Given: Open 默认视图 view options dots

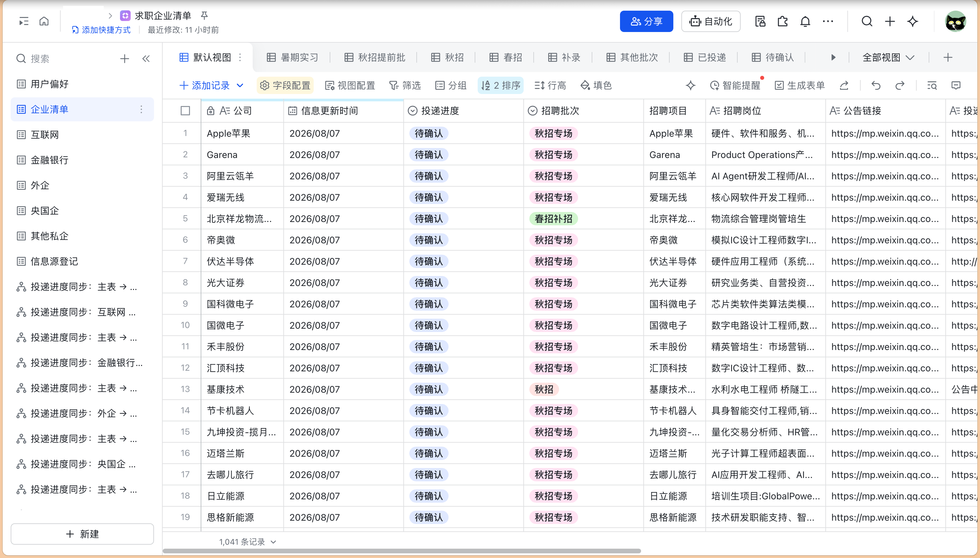Looking at the screenshot, I should [x=240, y=57].
